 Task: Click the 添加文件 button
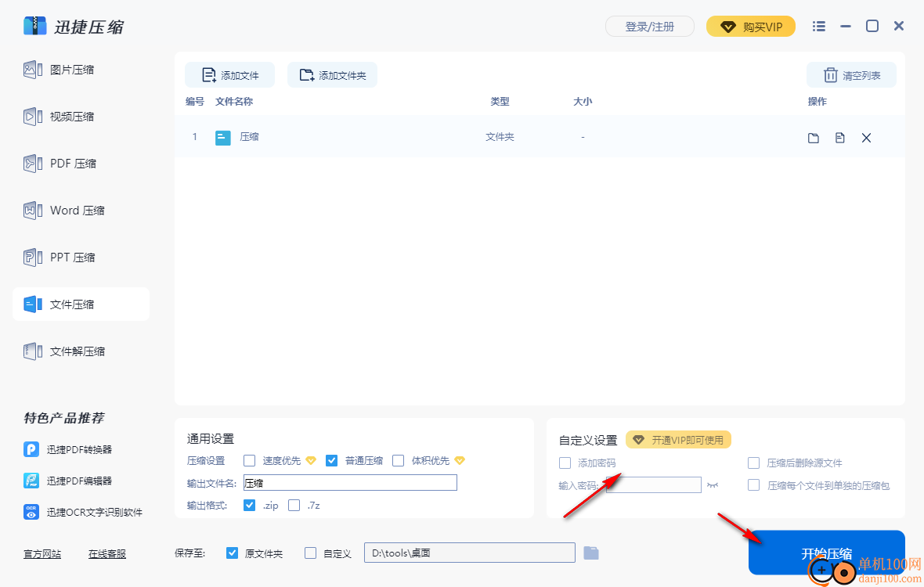pos(229,75)
